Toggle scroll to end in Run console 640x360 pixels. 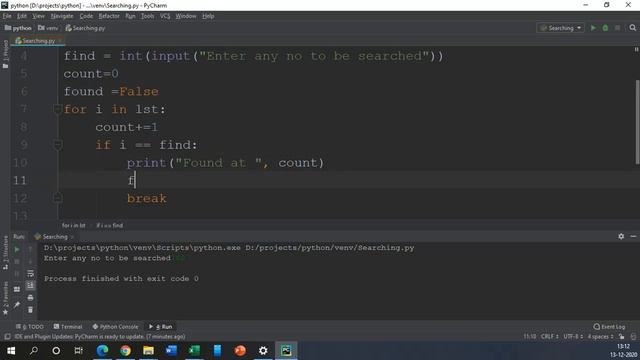pyautogui.click(x=30, y=285)
